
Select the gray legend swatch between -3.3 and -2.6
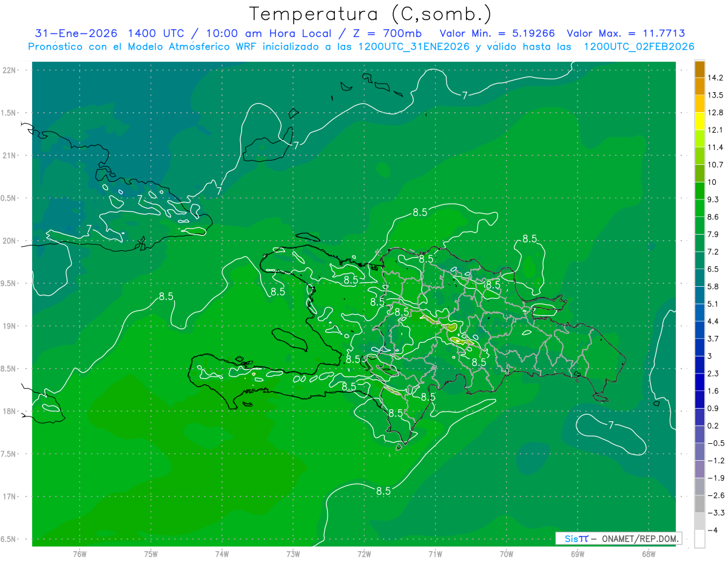699,504
